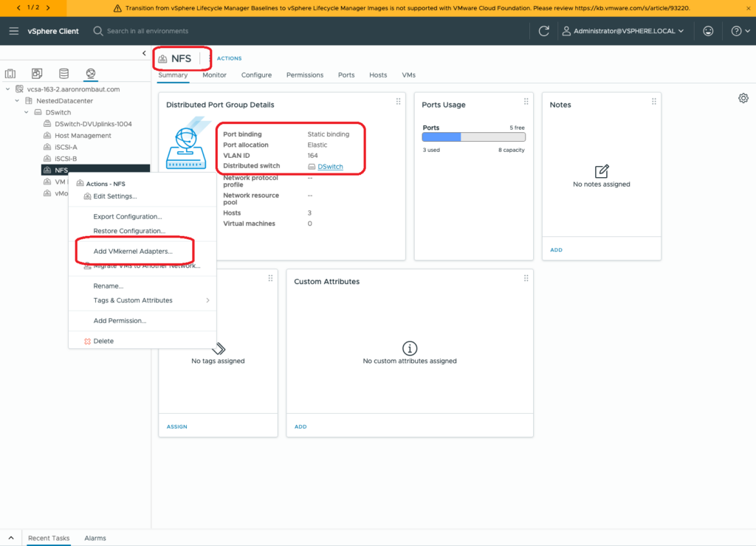This screenshot has height=546, width=756.
Task: Collapse the NestedDatacenter tree node
Action: point(18,100)
